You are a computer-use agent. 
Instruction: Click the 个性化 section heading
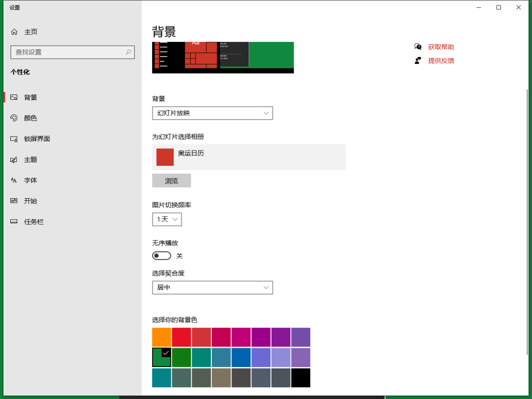(x=20, y=72)
